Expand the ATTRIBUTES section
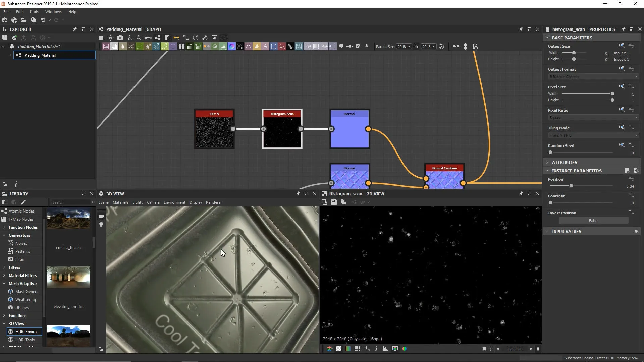This screenshot has width=644, height=362. tap(547, 162)
